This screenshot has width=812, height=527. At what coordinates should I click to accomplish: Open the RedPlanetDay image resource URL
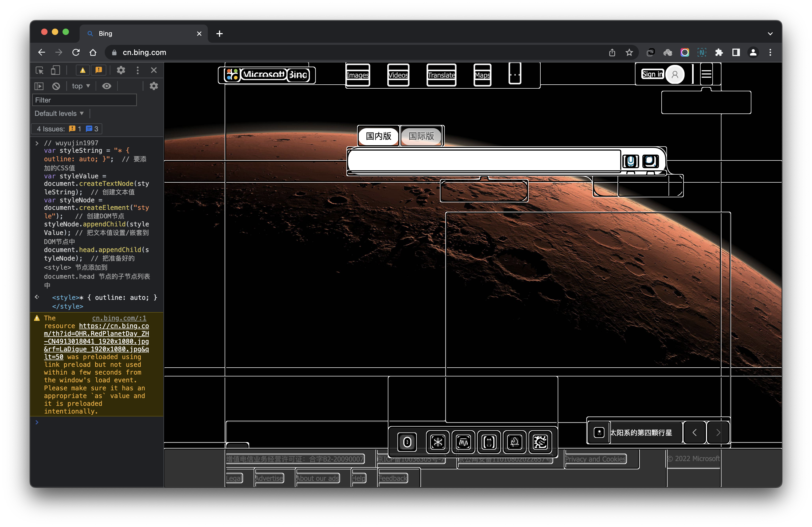point(96,341)
